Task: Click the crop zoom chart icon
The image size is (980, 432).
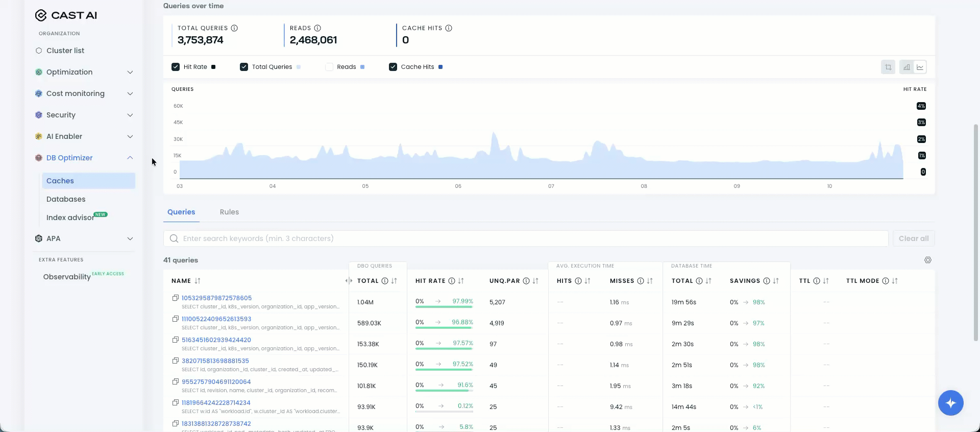Action: (888, 67)
